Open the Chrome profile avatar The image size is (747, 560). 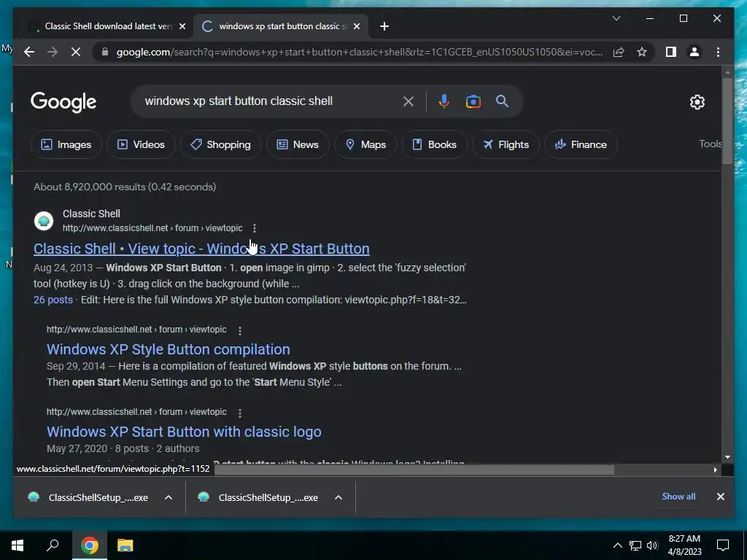[694, 52]
